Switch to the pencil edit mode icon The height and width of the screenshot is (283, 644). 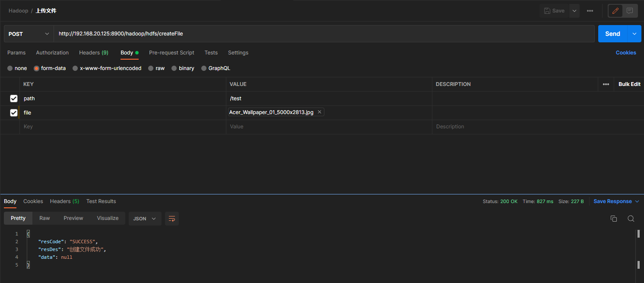coord(615,11)
